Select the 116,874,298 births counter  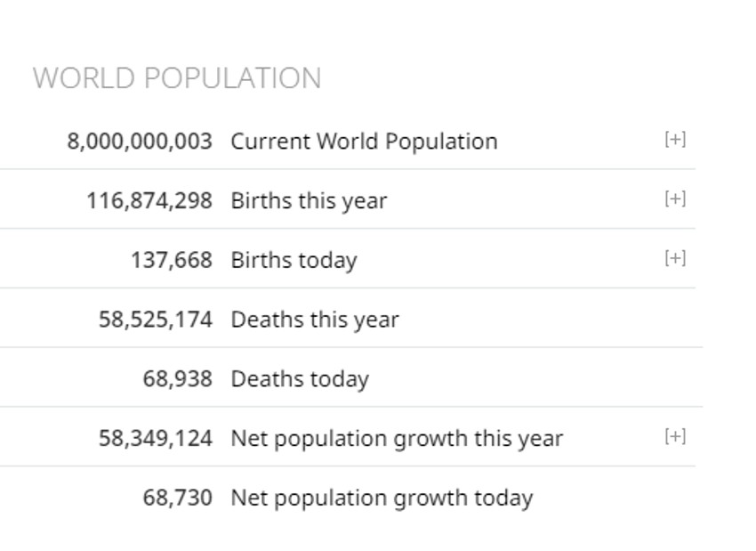tap(149, 201)
